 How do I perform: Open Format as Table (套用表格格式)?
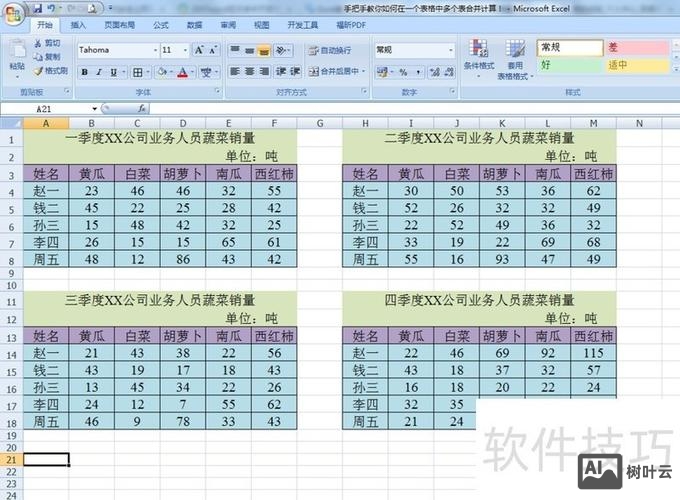click(515, 59)
